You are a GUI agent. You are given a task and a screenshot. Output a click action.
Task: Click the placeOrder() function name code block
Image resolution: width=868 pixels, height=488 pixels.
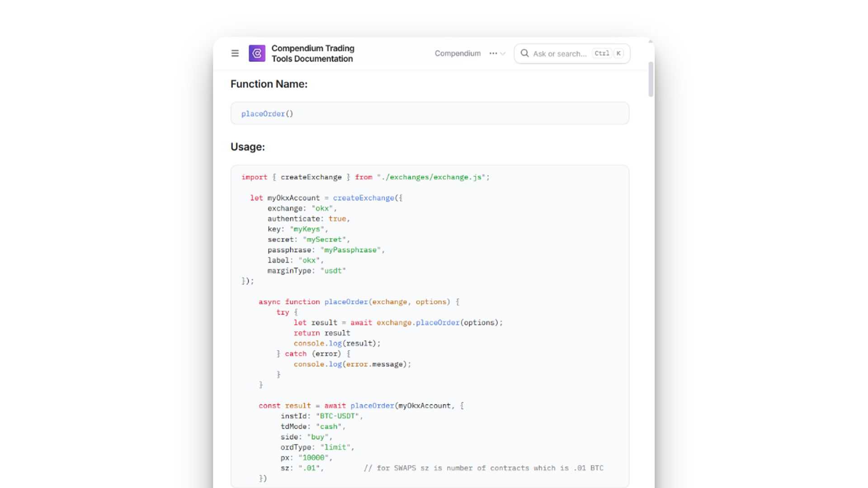coord(267,114)
